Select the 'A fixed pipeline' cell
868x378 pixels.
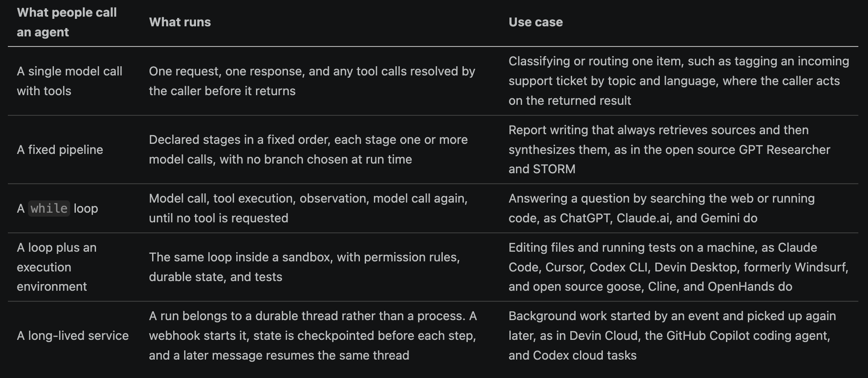coord(60,150)
